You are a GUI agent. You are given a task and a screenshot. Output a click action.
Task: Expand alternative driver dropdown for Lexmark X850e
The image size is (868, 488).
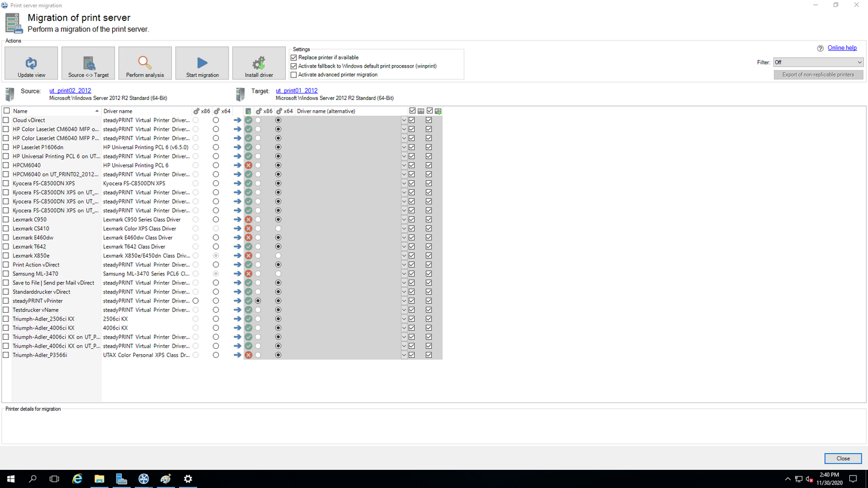(x=404, y=255)
